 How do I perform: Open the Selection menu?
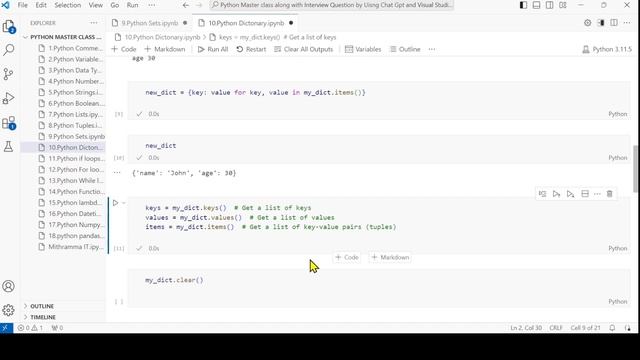(68, 5)
